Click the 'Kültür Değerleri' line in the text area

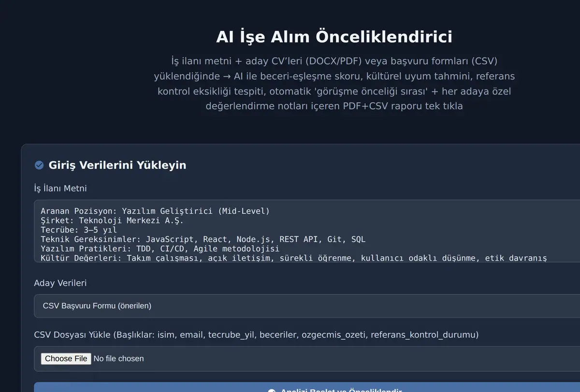294,258
